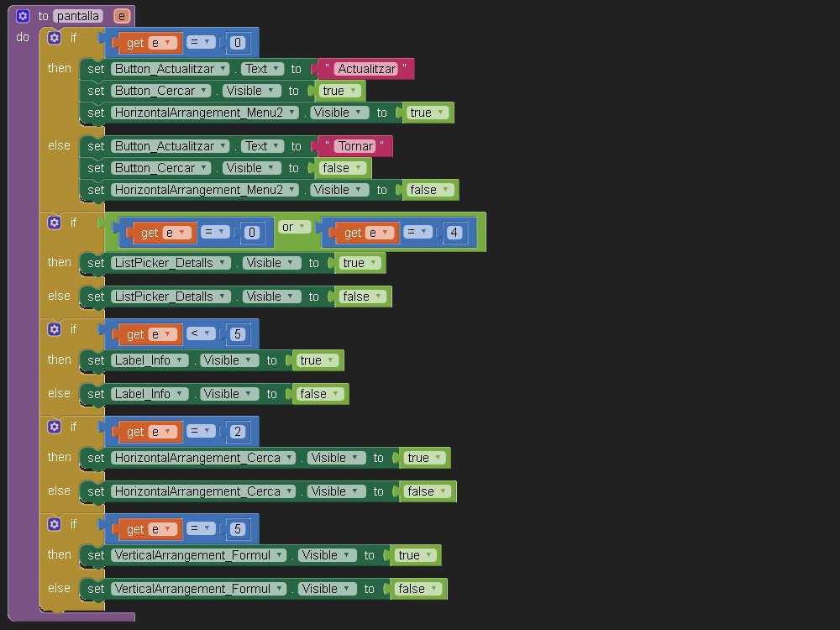Click the gear icon on the first if block

55,38
